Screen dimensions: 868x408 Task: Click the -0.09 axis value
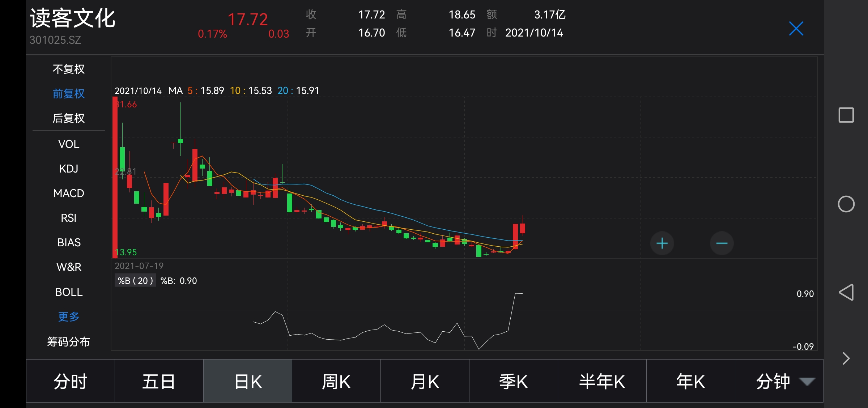(x=803, y=347)
